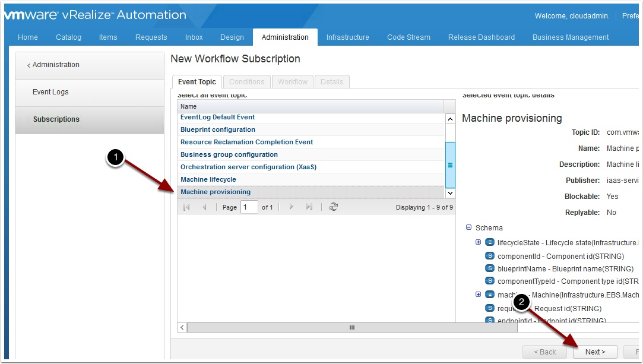Select the Details wizard tab

pos(332,81)
